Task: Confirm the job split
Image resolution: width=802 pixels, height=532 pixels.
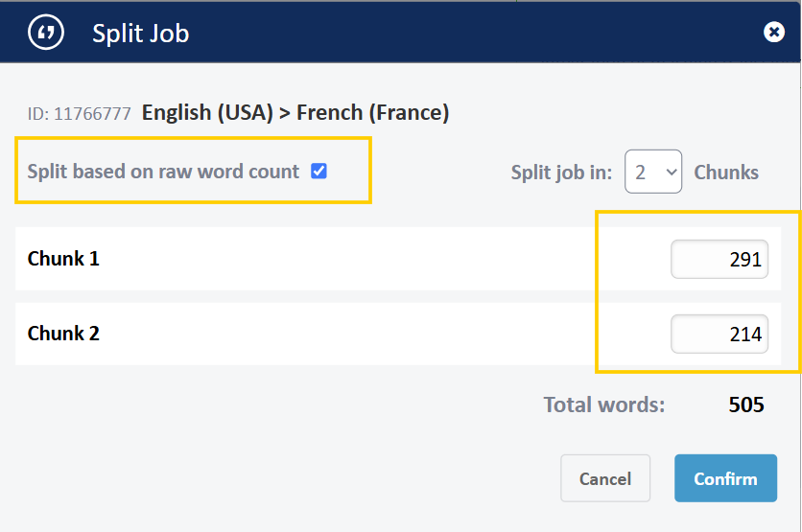Action: 725,478
